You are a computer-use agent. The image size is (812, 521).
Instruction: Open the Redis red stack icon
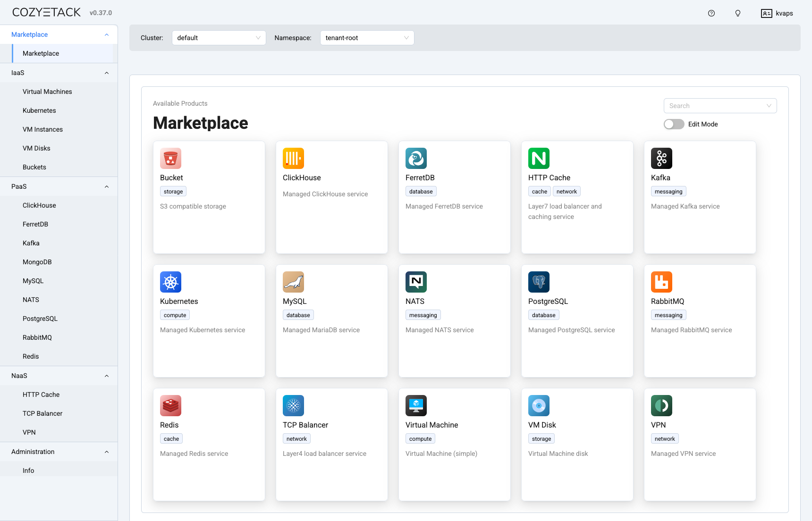[x=170, y=406]
